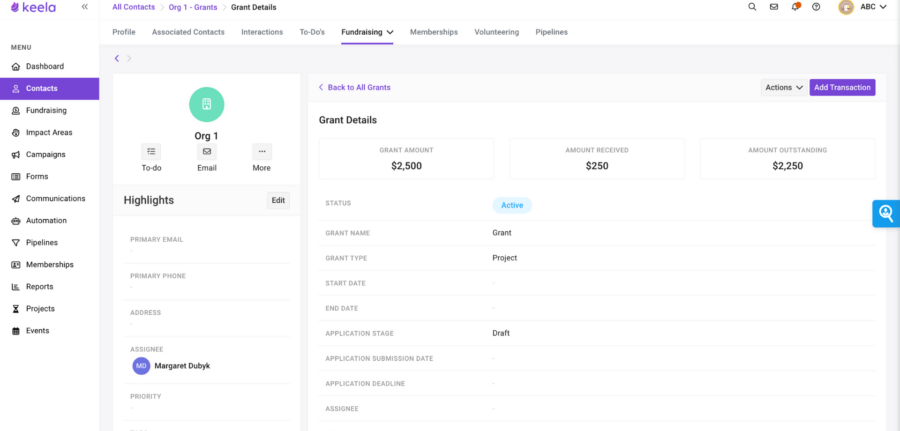Open the Automation robot icon
The width and height of the screenshot is (900, 431).
tap(16, 220)
